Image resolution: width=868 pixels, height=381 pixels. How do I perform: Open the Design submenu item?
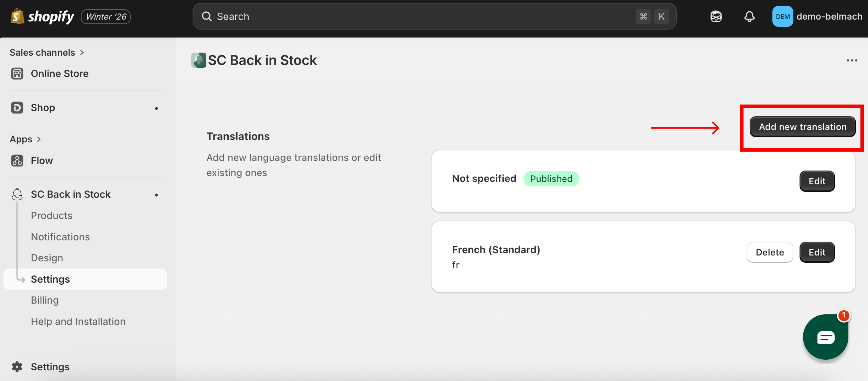(x=47, y=258)
